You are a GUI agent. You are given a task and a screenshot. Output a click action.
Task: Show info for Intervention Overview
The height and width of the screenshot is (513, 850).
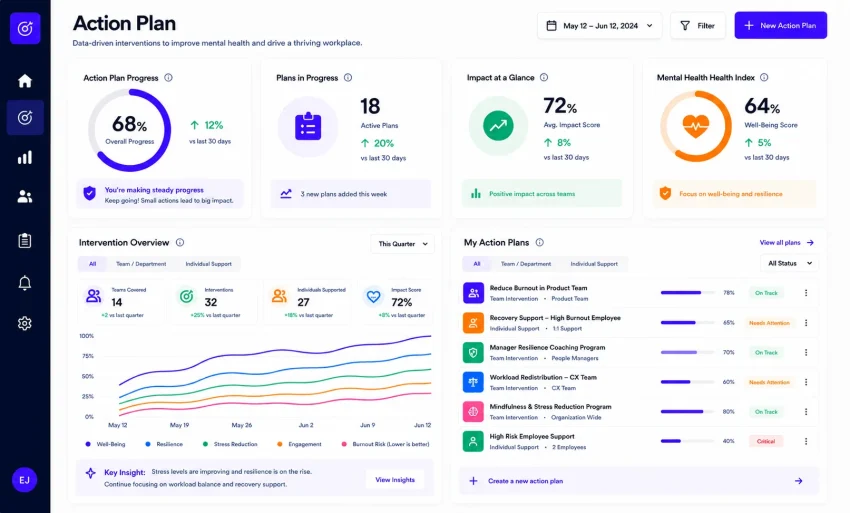[x=180, y=242]
